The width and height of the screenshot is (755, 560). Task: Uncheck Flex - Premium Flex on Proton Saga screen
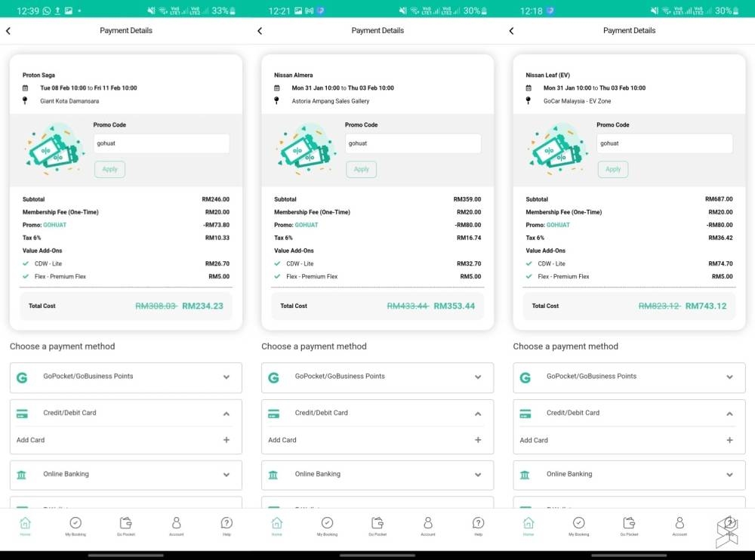[26, 276]
